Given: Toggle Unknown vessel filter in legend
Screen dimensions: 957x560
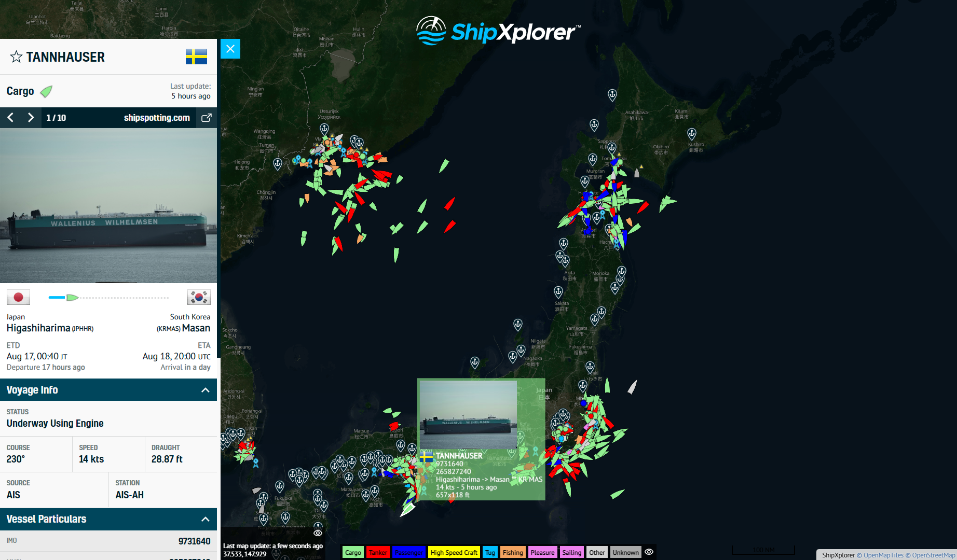Looking at the screenshot, I should 625,552.
